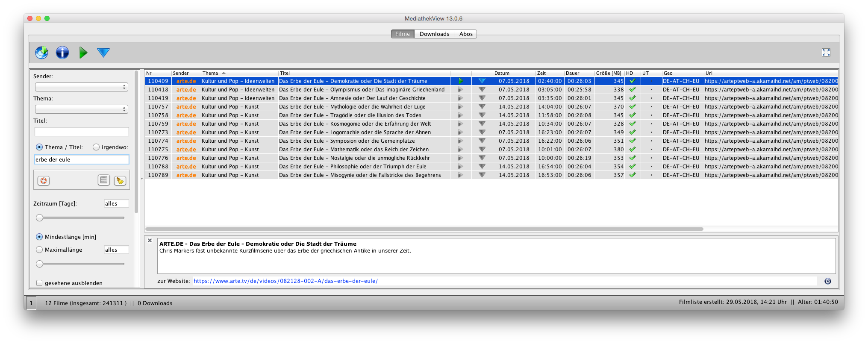The image size is (868, 344).
Task: Click the globe icon to load film list
Action: 41,53
